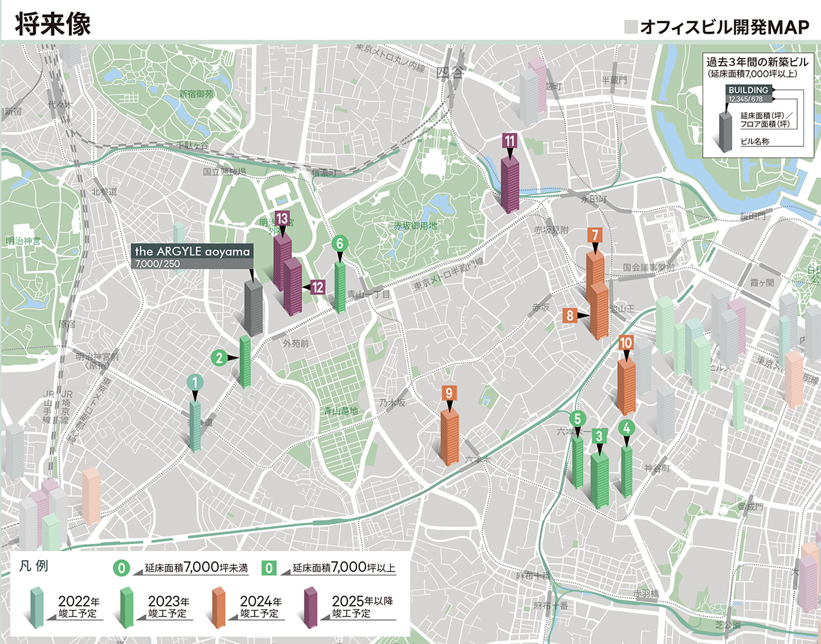
Task: Click the 赤羽橋 station label
Action: (x=644, y=592)
